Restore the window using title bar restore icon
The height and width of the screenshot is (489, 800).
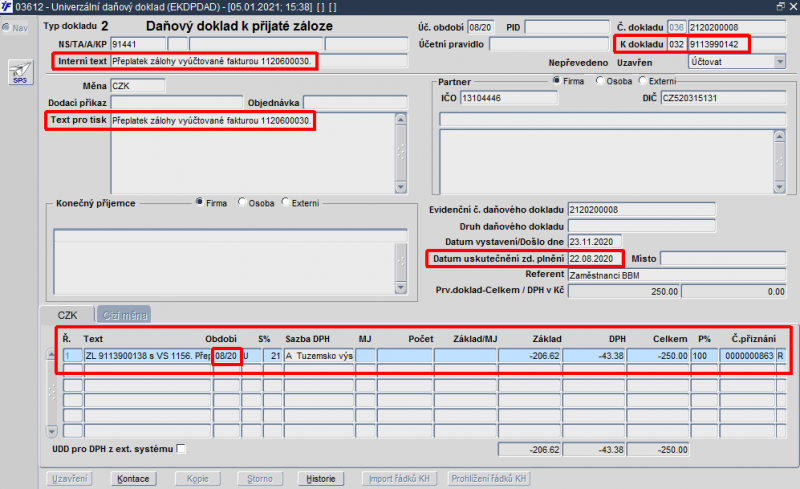click(x=781, y=6)
